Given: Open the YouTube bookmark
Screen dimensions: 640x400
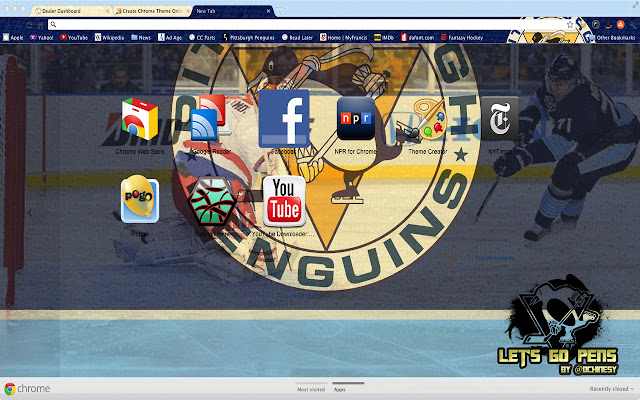Looking at the screenshot, I should 74,38.
